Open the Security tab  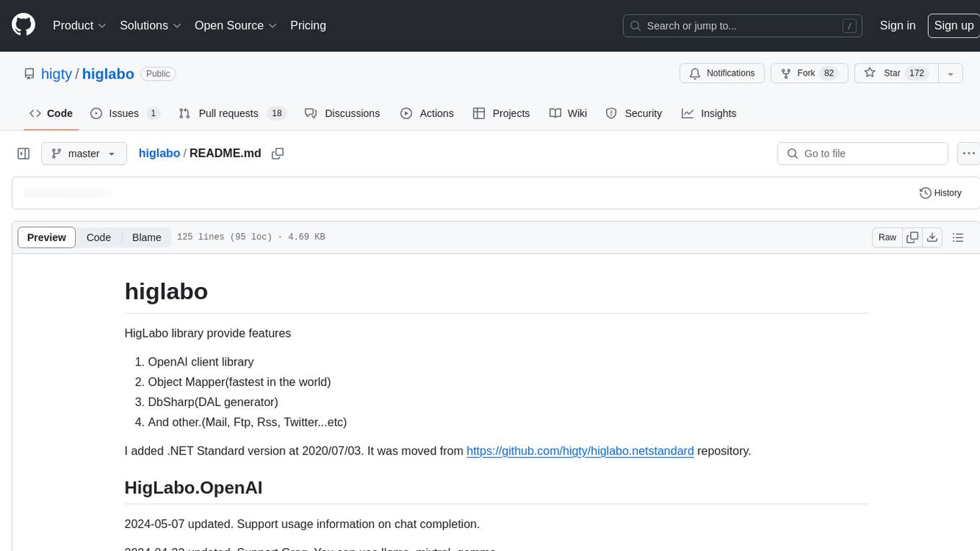pyautogui.click(x=633, y=113)
